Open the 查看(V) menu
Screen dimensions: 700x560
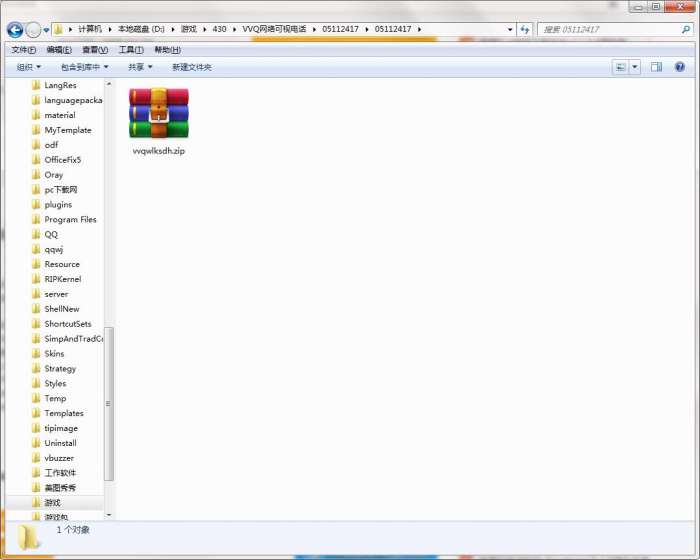click(x=95, y=50)
